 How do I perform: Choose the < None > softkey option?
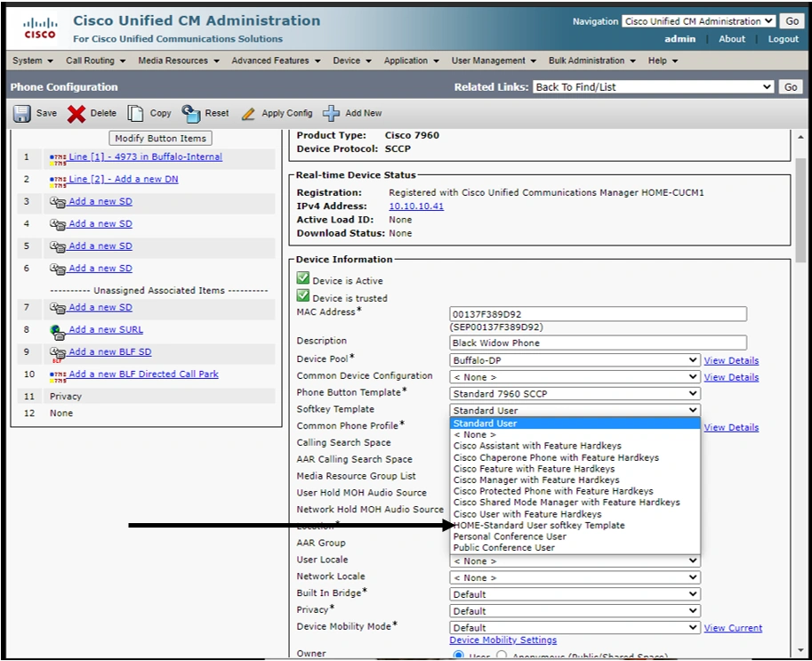tap(575, 435)
